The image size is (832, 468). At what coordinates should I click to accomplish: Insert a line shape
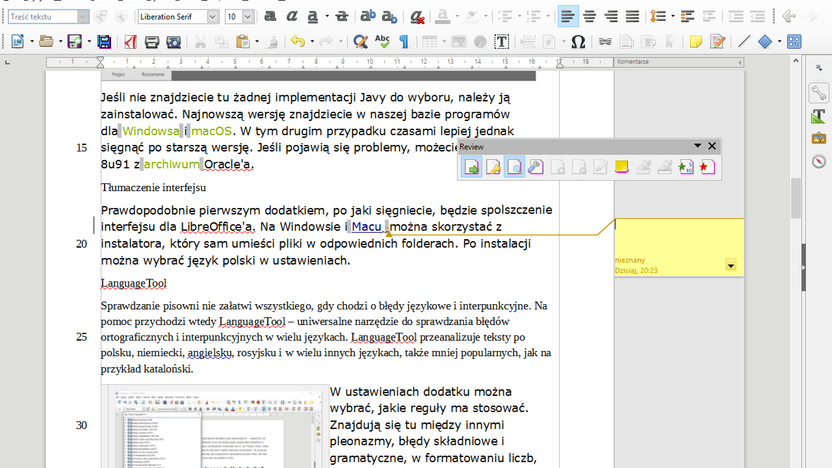click(744, 41)
